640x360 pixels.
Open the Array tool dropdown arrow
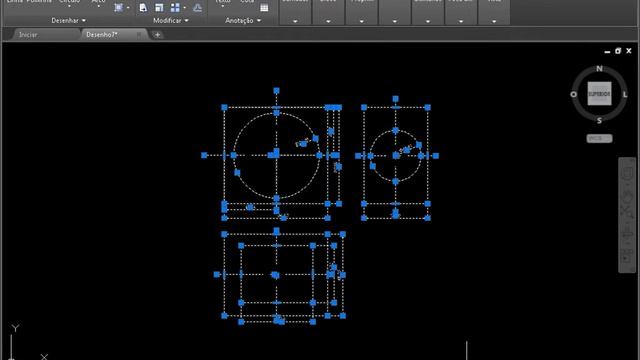[x=184, y=8]
